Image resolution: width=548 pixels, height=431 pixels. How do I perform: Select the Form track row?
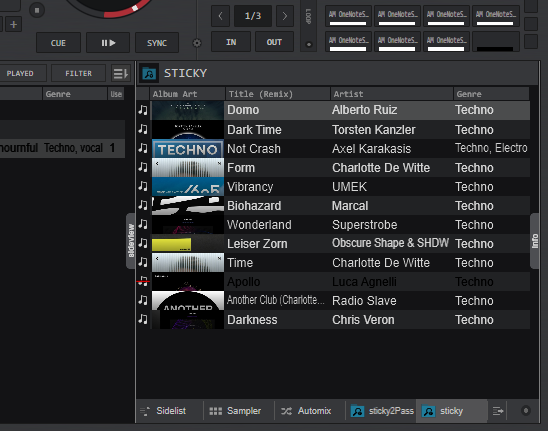click(x=340, y=168)
